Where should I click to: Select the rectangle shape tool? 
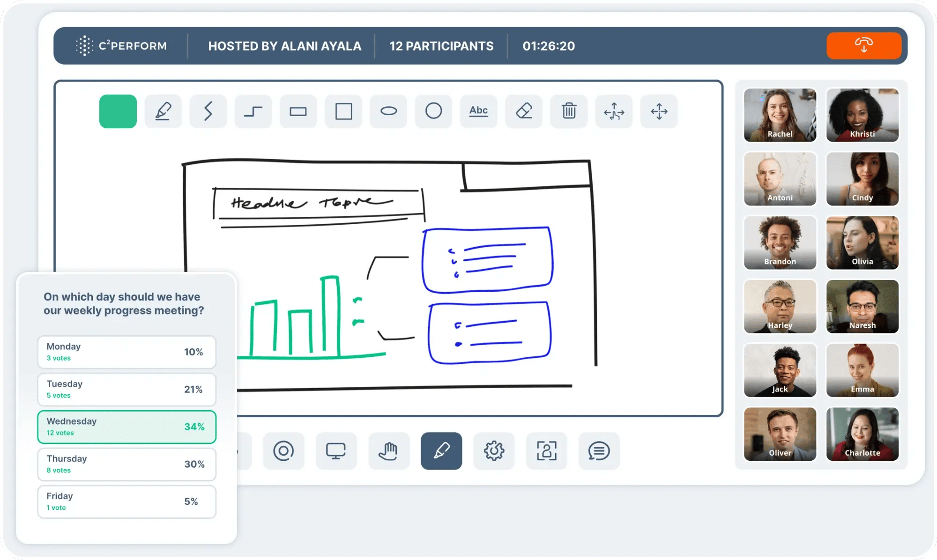coord(298,111)
